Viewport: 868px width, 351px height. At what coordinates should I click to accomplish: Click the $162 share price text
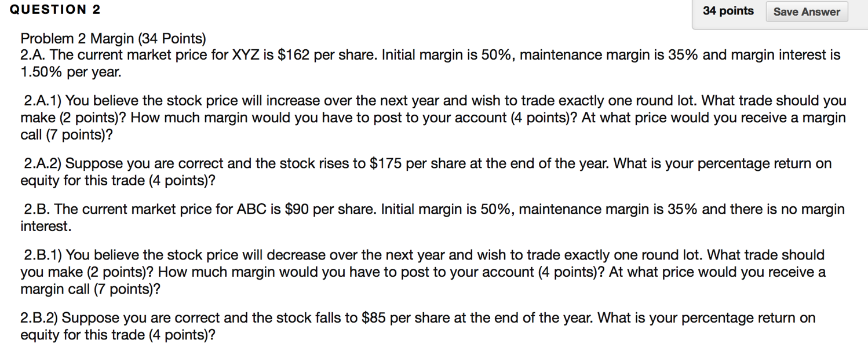[x=294, y=56]
